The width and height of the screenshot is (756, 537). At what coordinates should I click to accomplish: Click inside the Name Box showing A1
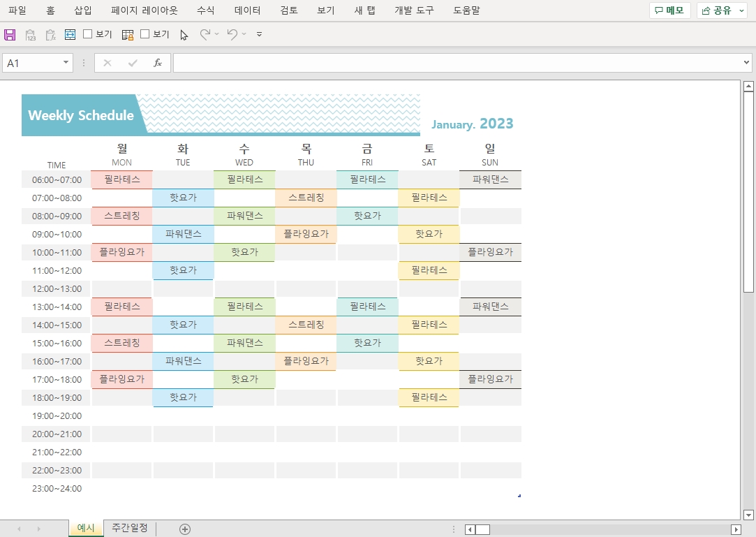pos(31,64)
